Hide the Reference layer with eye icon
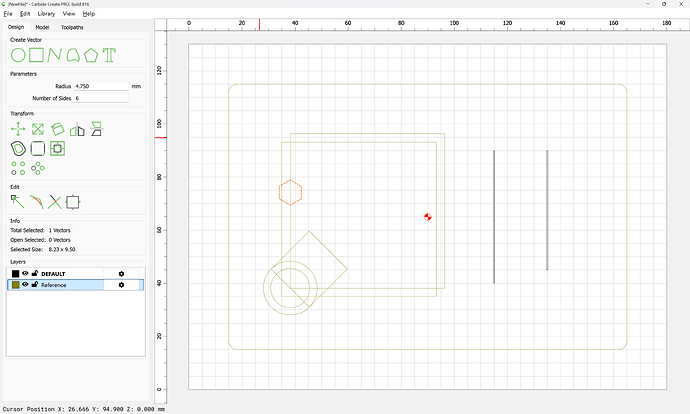Viewport: 690px width, 414px height. (25, 285)
